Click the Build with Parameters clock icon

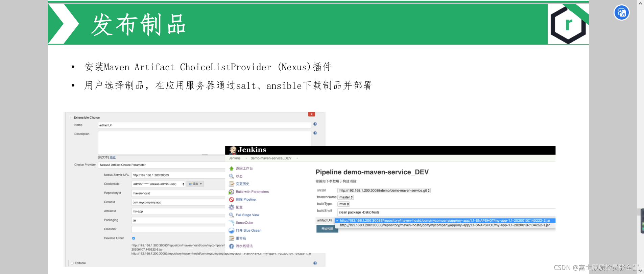click(x=232, y=192)
